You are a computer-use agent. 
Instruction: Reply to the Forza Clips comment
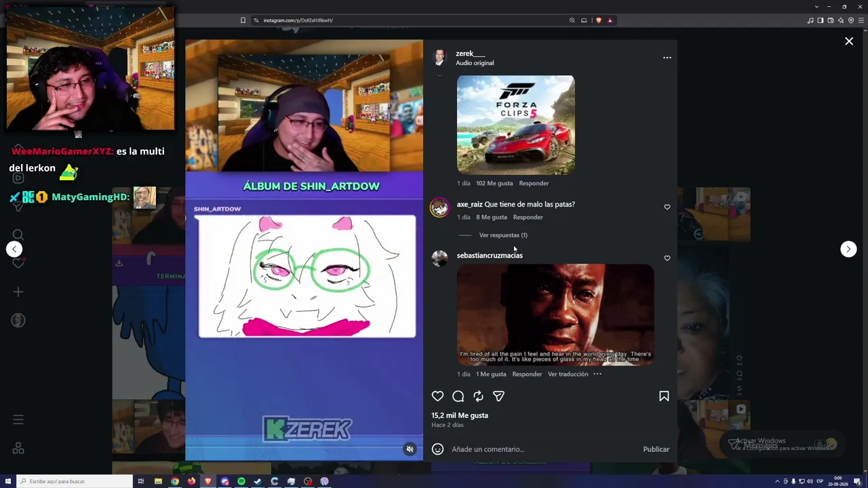(x=534, y=183)
